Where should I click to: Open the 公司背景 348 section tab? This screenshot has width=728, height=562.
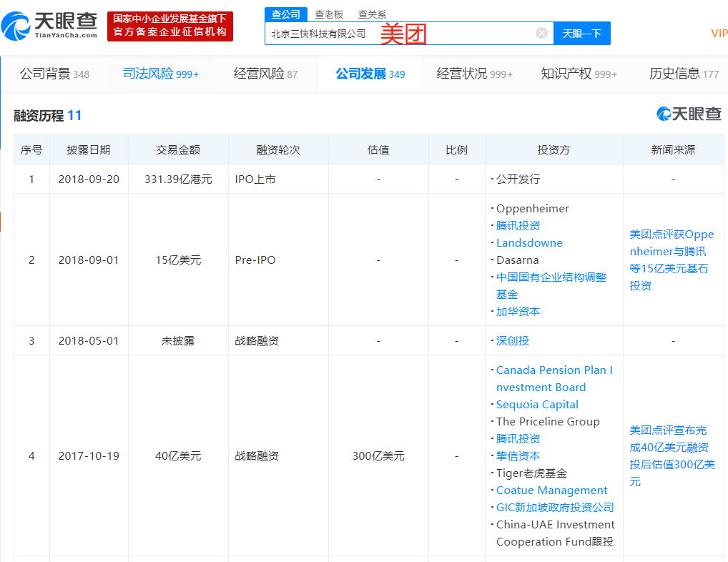(55, 74)
